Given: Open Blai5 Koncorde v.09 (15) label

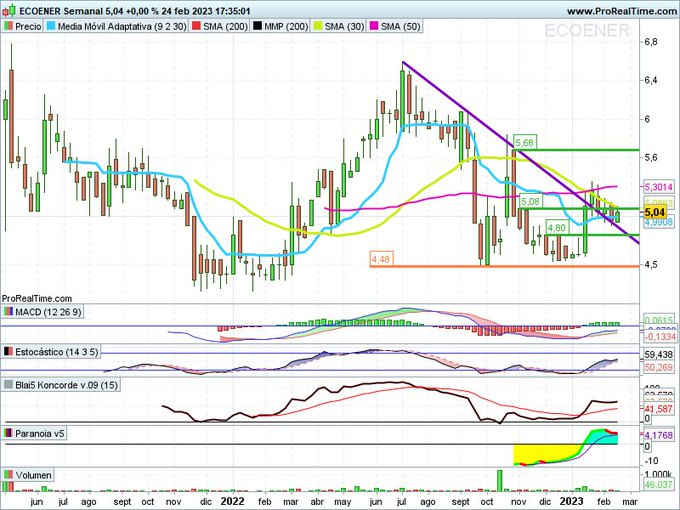Looking at the screenshot, I should pos(66,385).
